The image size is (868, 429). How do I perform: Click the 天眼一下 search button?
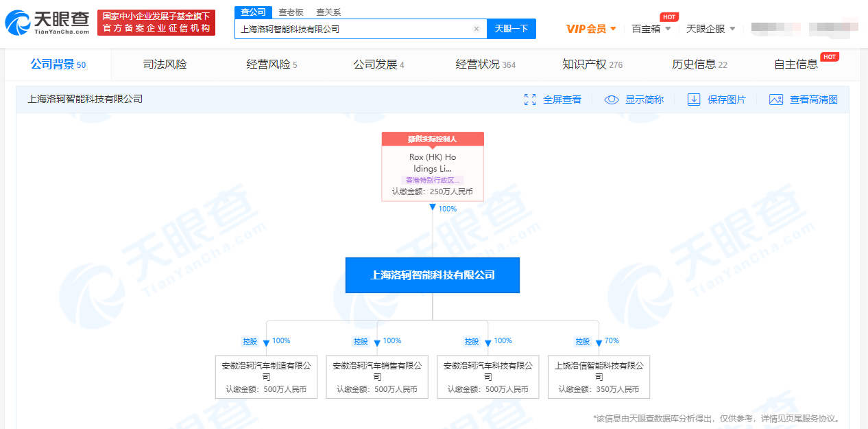(511, 29)
